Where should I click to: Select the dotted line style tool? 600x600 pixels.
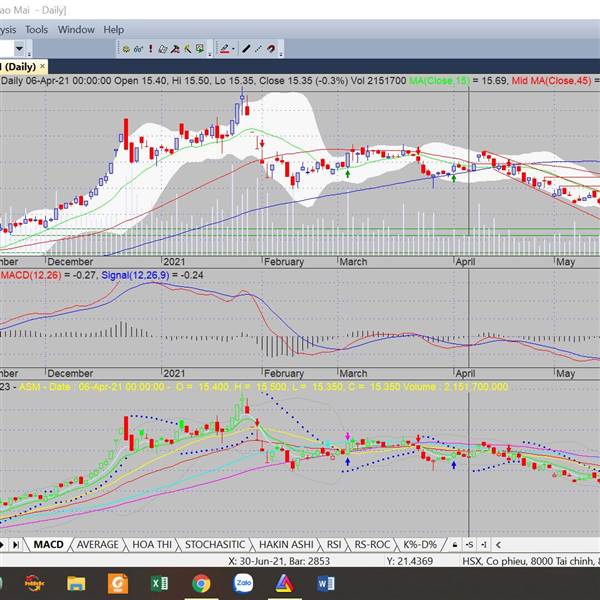259,49
